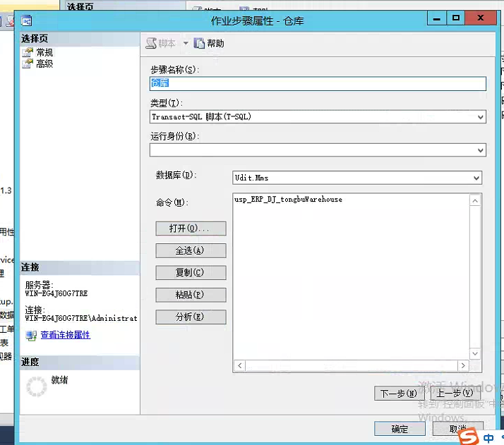Screen dimensions: 504x445
Task: Expand the Script dropdown arrow in toolbar
Action: pos(186,44)
